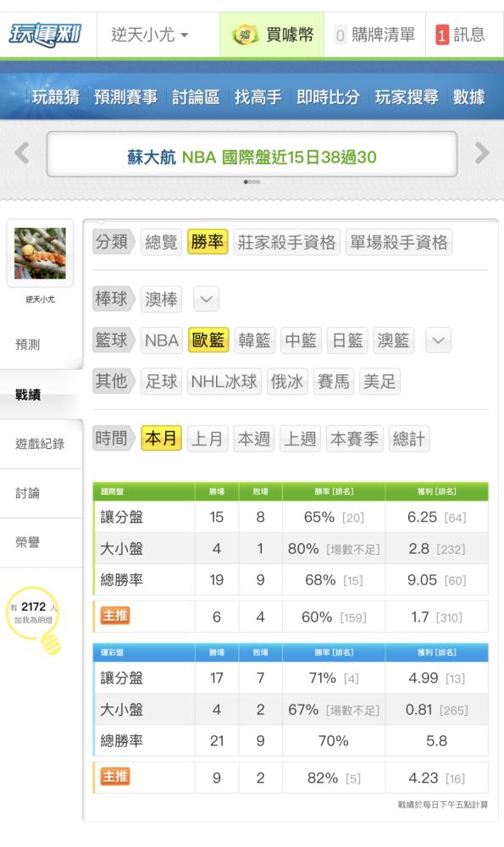Select the 歐籃 basketball league
Image resolution: width=504 pixels, height=847 pixels.
click(208, 340)
